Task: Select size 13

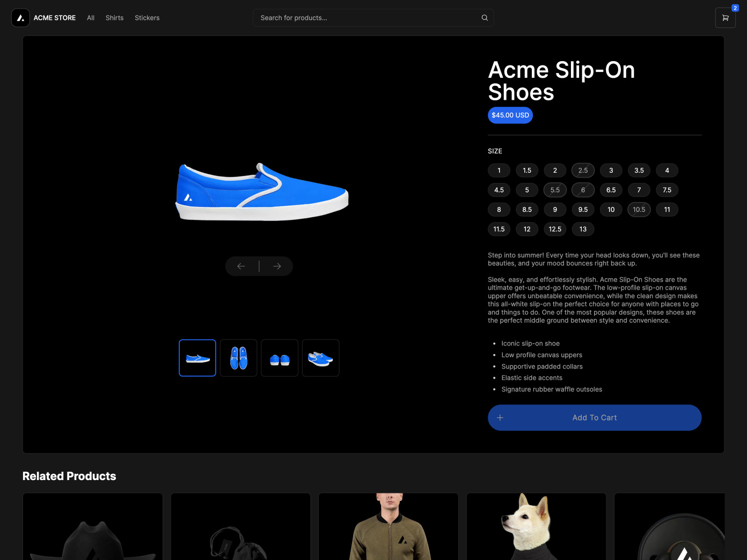Action: [x=583, y=229]
